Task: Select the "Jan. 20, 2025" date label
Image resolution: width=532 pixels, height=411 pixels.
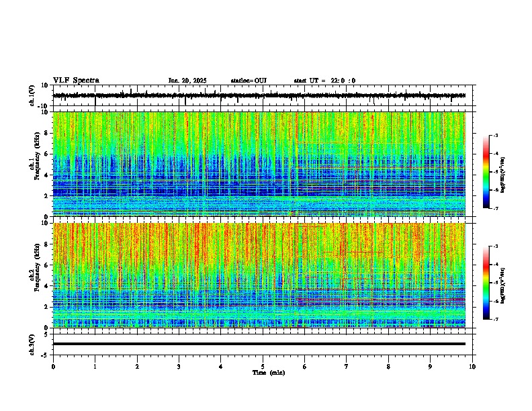Action: pyautogui.click(x=187, y=81)
